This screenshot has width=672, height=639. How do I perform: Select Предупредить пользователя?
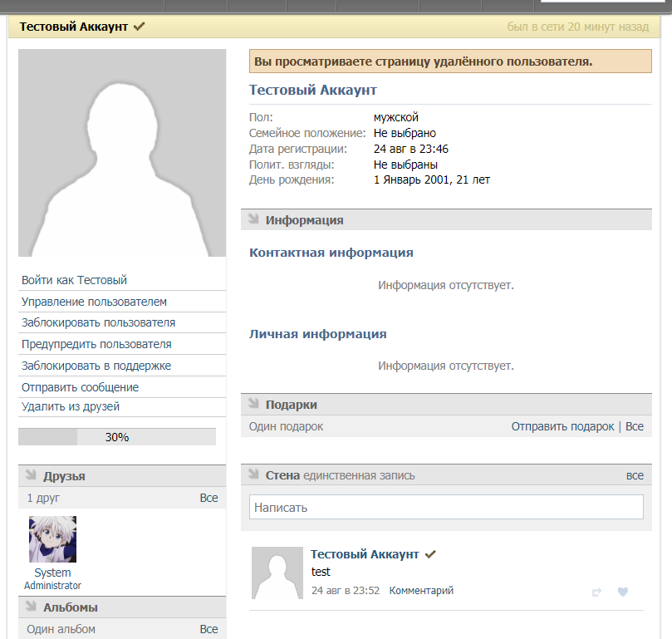pyautogui.click(x=96, y=344)
